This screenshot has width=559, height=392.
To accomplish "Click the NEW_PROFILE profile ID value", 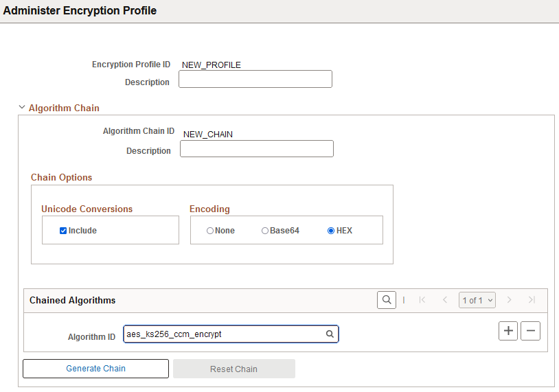I will tap(212, 65).
